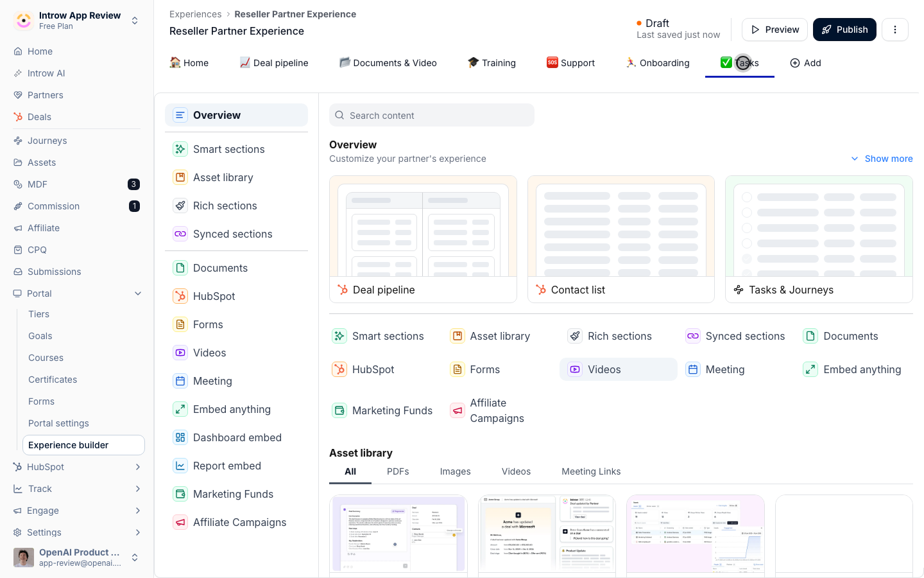Expand the HubSpot sidebar section
Viewport: 924px width, 578px height.
pos(138,467)
